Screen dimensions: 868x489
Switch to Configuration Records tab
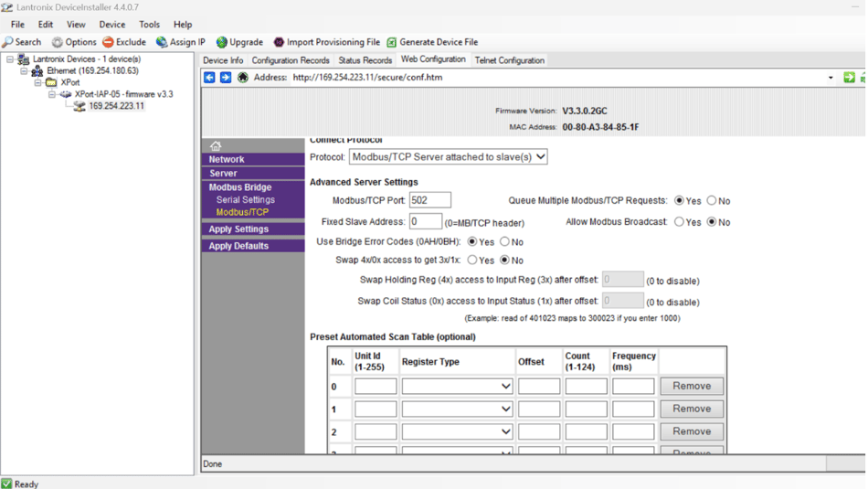(x=291, y=60)
